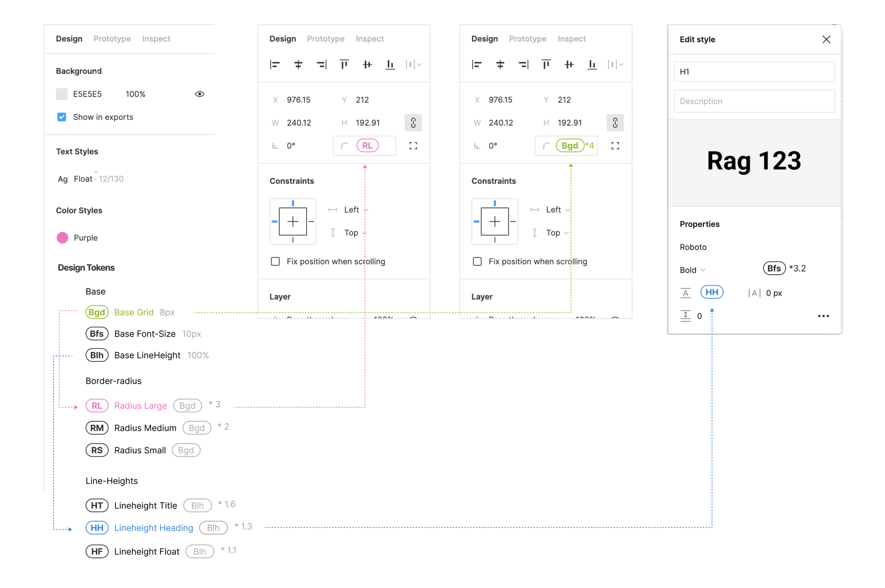Enable Fix position when scrolling in middle panel
Screen dimensions: 885x588
[275, 261]
